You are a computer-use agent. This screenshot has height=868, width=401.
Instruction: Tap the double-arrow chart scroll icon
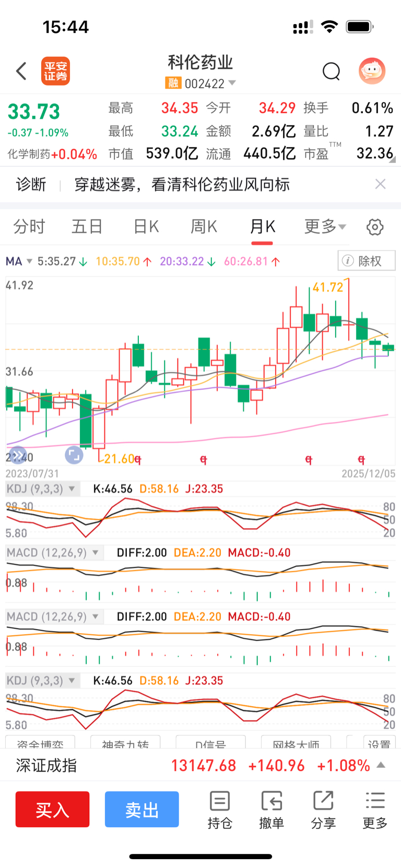tap(17, 455)
